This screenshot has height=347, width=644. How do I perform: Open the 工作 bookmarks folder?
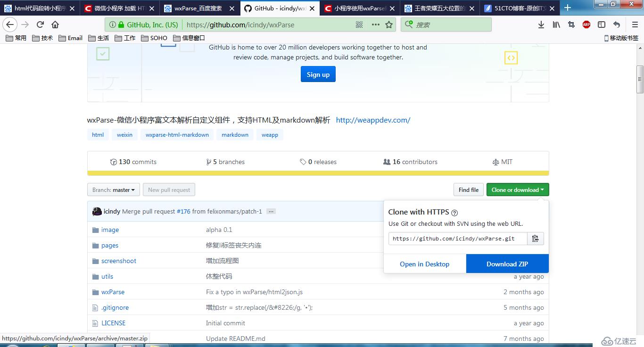coord(125,38)
